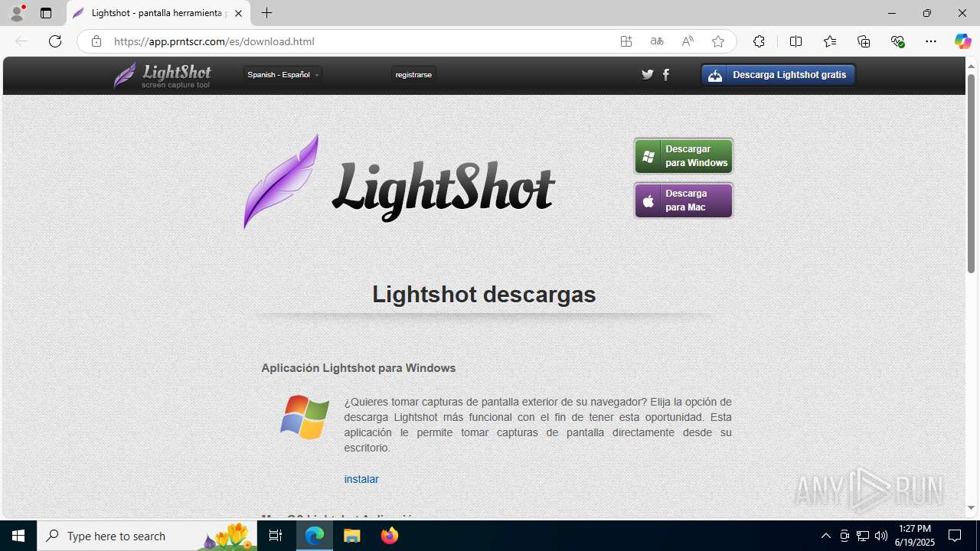
Task: Click the instalar link
Action: coord(361,479)
